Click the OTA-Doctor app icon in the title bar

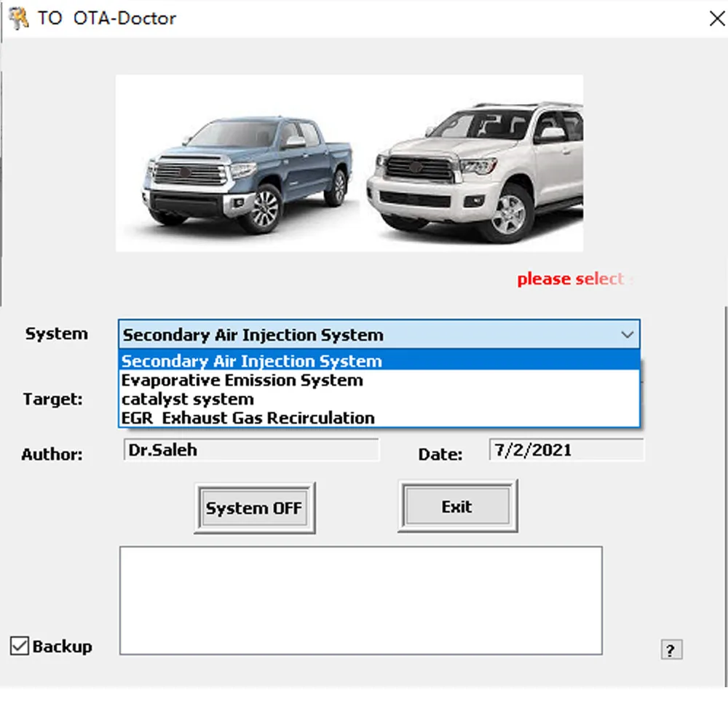pyautogui.click(x=19, y=19)
